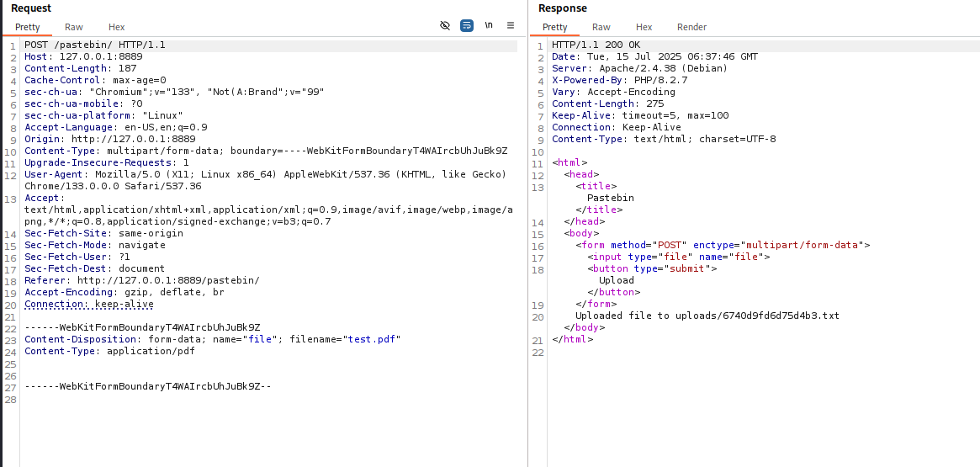Viewport: 980px width, 467px height.
Task: Toggle the \n non-printable characters icon
Action: 489,26
